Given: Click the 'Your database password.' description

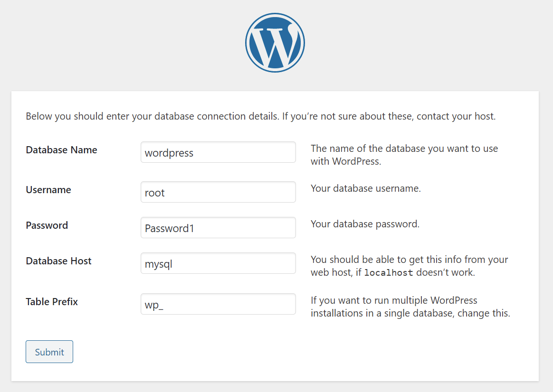Looking at the screenshot, I should 365,224.
